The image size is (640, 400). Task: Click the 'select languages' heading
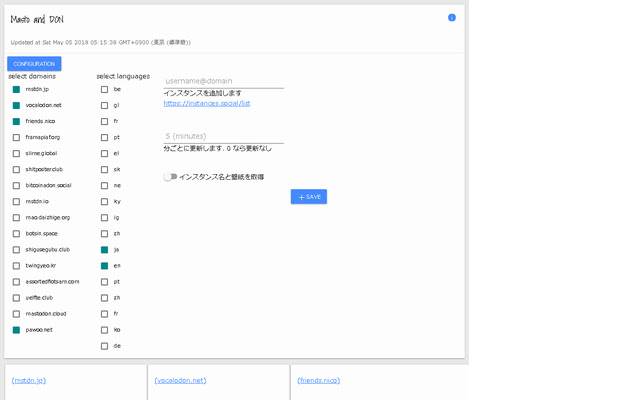point(123,76)
